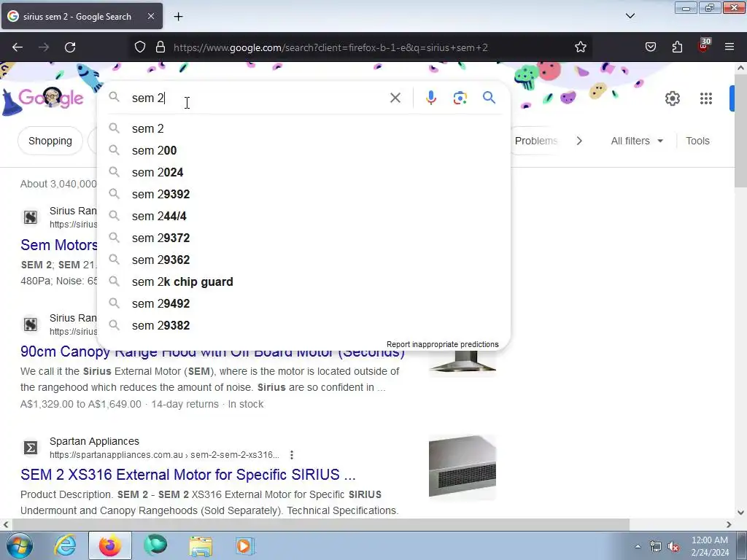The width and height of the screenshot is (747, 560).
Task: Open '90cm Canopy Range Hood' result link
Action: pyautogui.click(x=212, y=353)
